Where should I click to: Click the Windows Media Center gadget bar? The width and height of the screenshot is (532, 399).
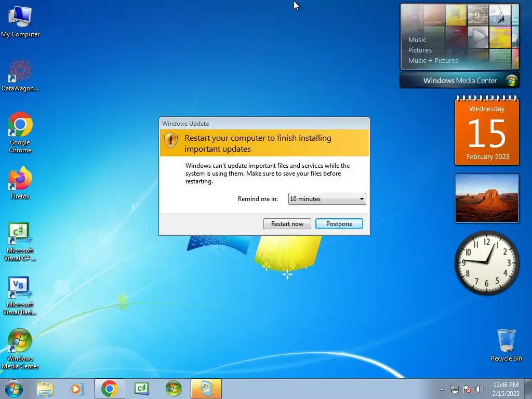tap(459, 81)
